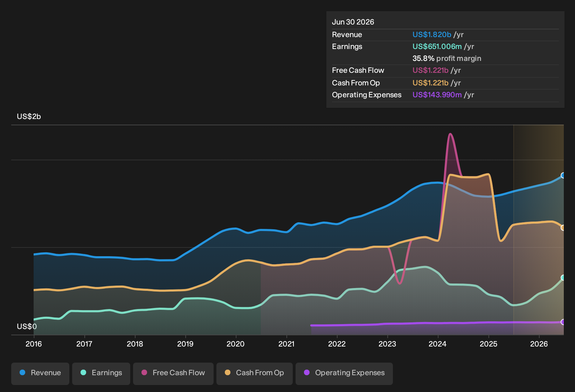Click the orange Cash From Op endpoint marker
Viewport: 575px width, 392px height.
[x=563, y=228]
